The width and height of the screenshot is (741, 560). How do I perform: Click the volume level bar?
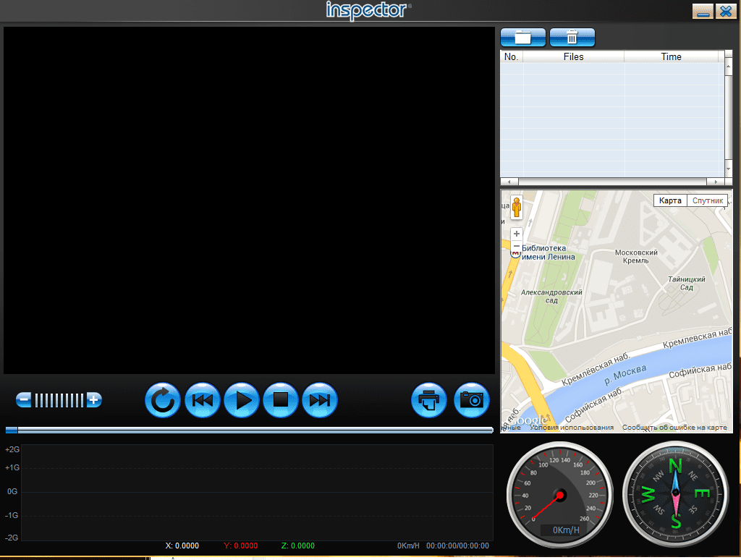(59, 400)
